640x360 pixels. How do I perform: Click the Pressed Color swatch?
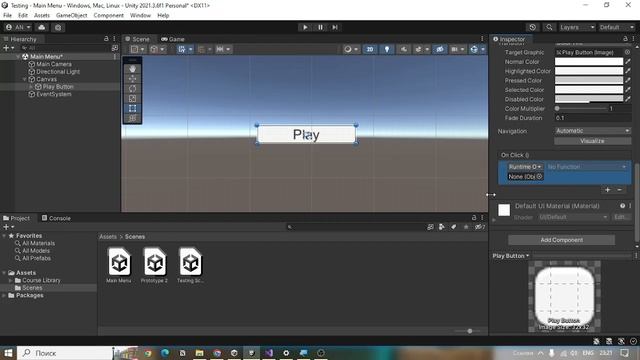tap(589, 80)
